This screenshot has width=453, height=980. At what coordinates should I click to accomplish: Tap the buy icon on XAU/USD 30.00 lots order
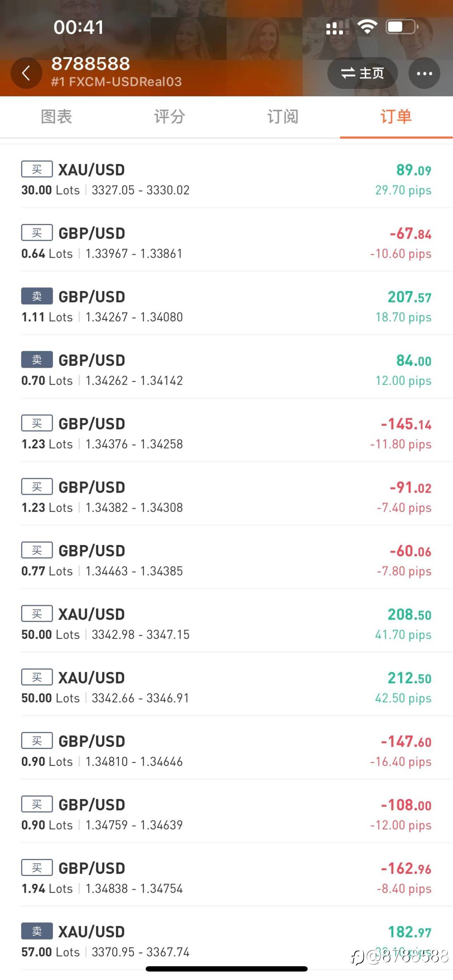click(x=37, y=169)
